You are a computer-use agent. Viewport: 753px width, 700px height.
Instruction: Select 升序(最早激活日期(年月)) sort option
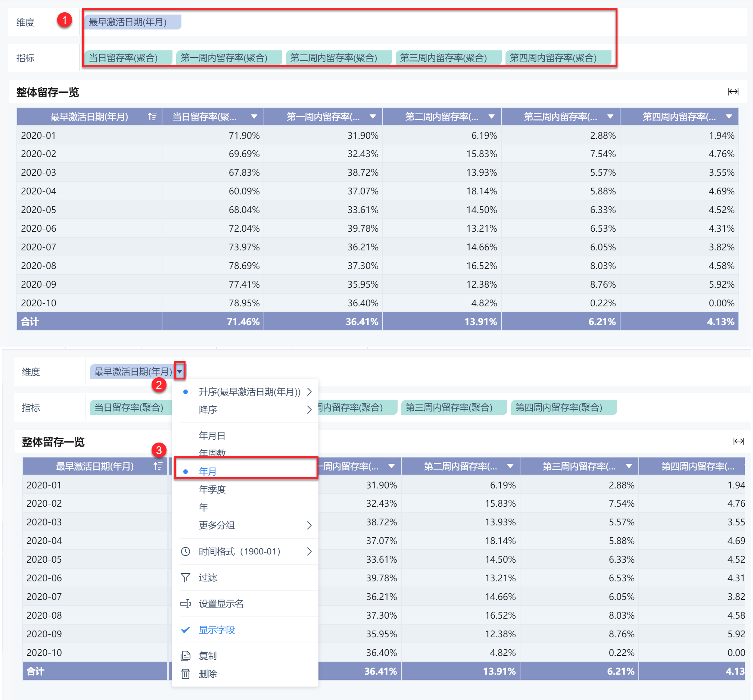pyautogui.click(x=249, y=391)
